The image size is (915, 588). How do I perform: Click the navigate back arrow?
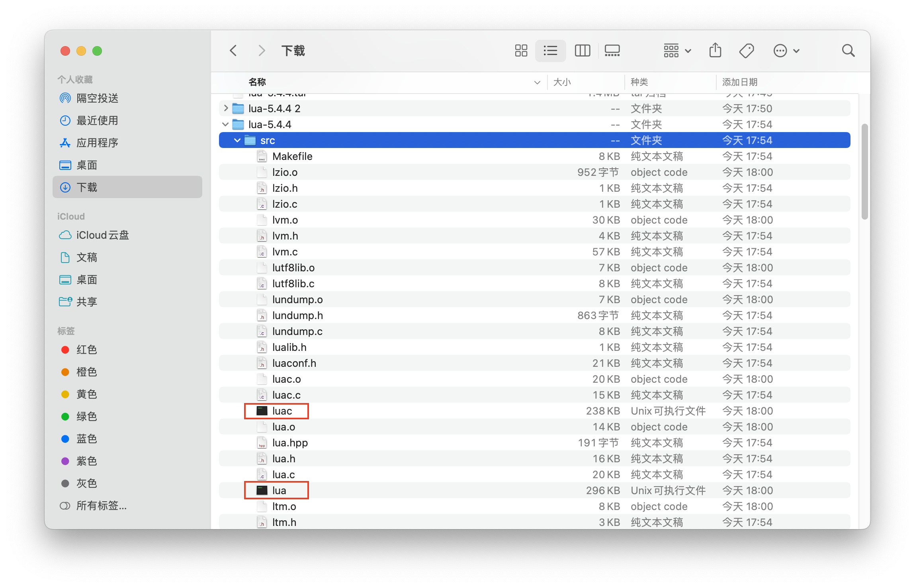[x=232, y=50]
